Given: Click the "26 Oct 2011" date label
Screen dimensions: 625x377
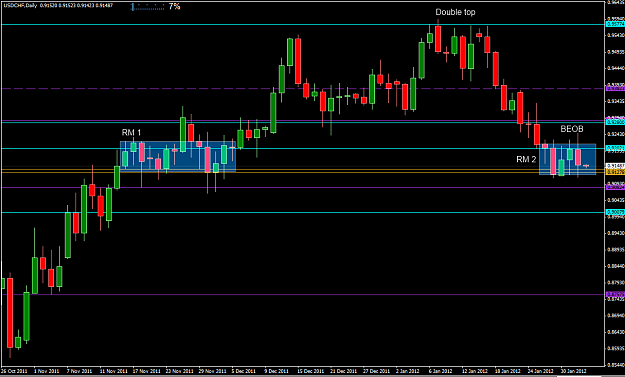Looking at the screenshot, I should point(14,371).
